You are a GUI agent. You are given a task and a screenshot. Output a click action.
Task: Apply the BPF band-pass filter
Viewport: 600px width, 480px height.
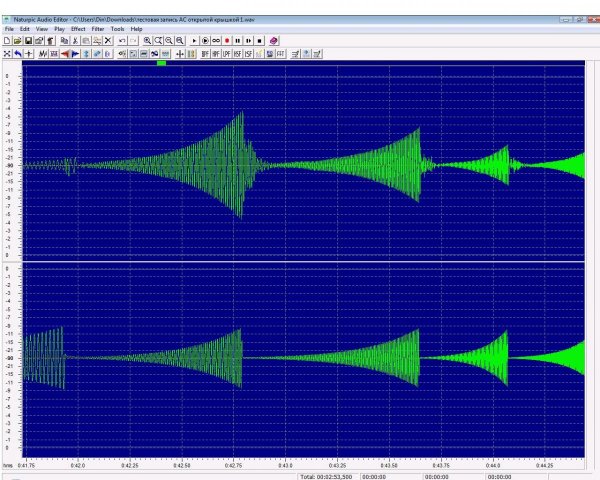tap(205, 54)
